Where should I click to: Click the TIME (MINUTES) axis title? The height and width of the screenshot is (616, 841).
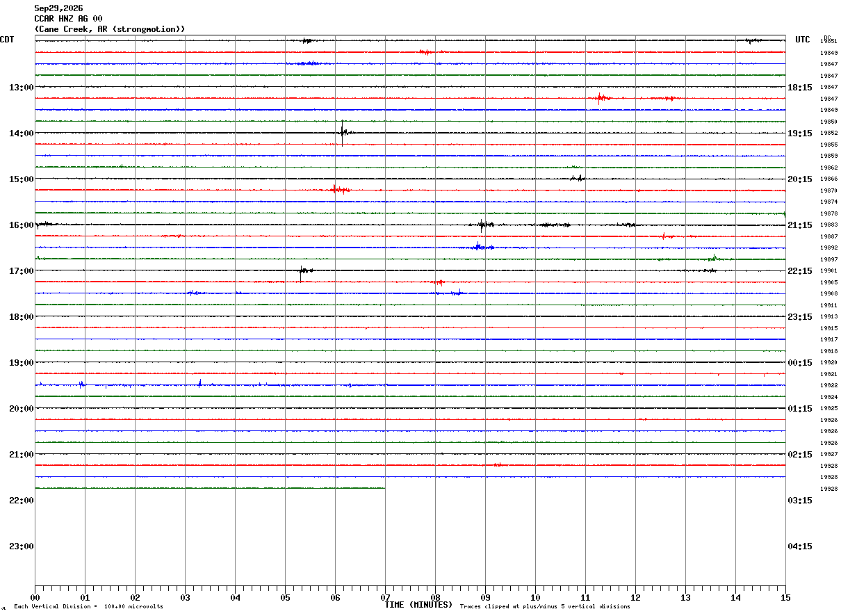[418, 605]
